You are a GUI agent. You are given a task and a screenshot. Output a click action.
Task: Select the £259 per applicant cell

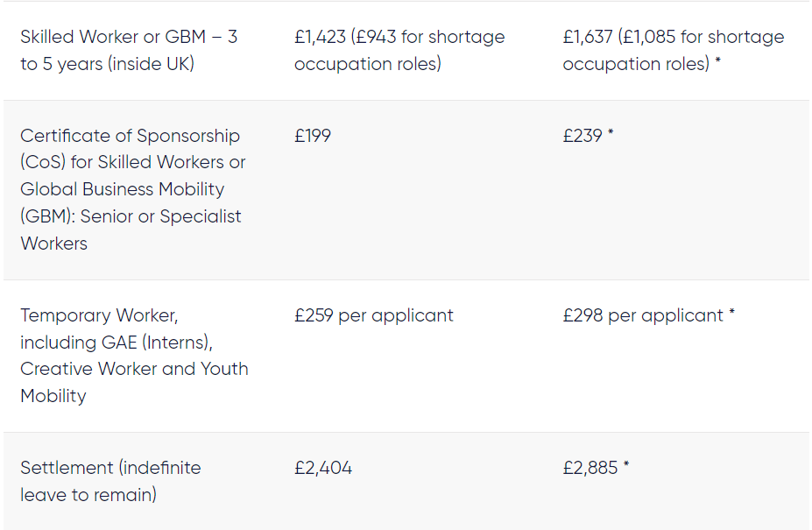pos(374,315)
